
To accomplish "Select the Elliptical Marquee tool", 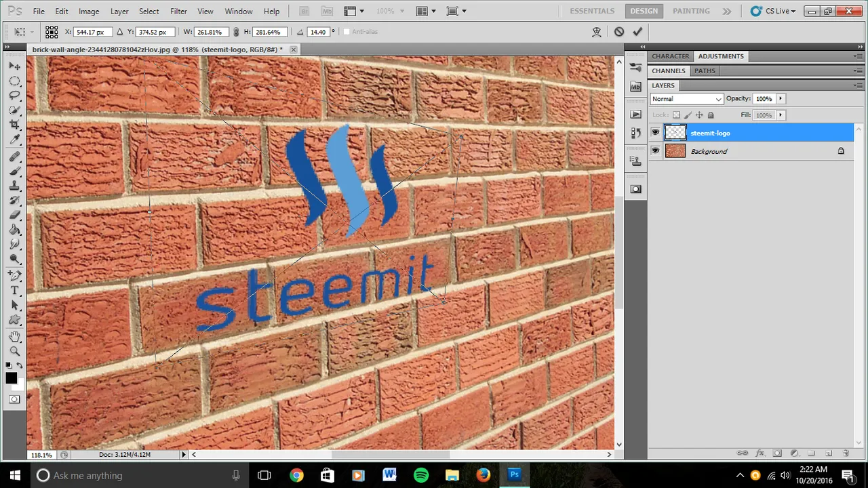I will [14, 81].
